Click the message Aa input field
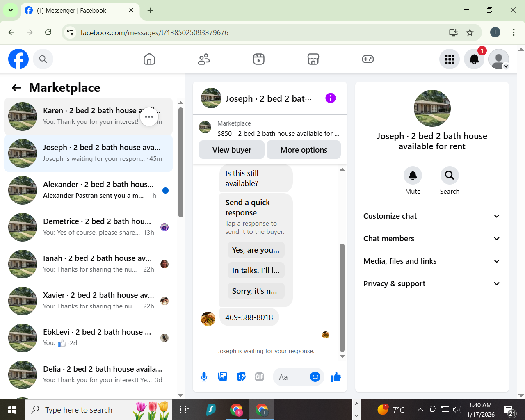Image resolution: width=525 pixels, height=420 pixels. click(292, 377)
